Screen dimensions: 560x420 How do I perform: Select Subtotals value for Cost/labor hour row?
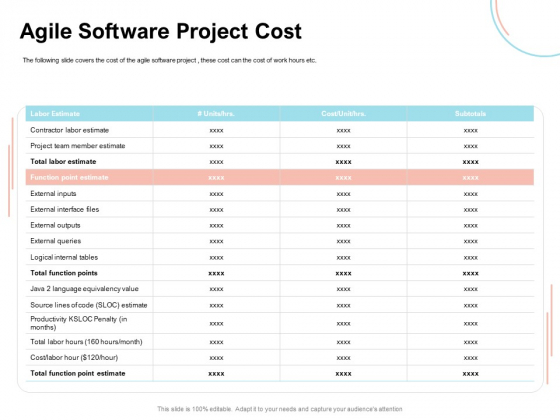471,358
